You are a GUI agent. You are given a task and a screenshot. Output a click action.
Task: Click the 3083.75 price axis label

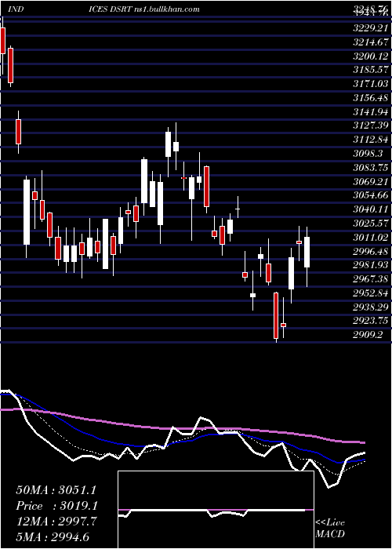click(x=371, y=168)
